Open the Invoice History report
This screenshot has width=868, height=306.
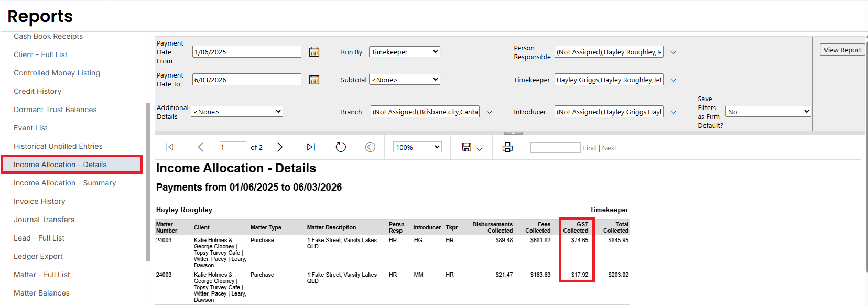[39, 201]
